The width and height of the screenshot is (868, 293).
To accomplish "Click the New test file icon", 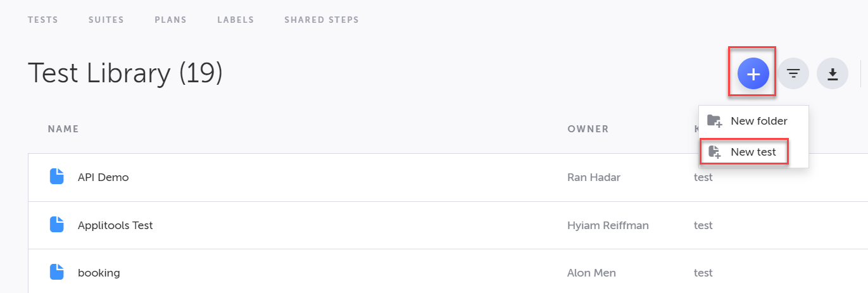I will (715, 152).
